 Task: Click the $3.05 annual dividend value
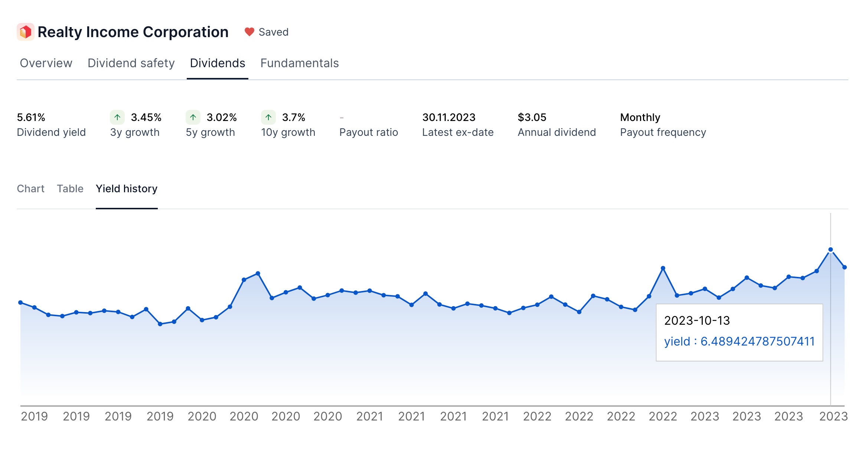click(532, 117)
